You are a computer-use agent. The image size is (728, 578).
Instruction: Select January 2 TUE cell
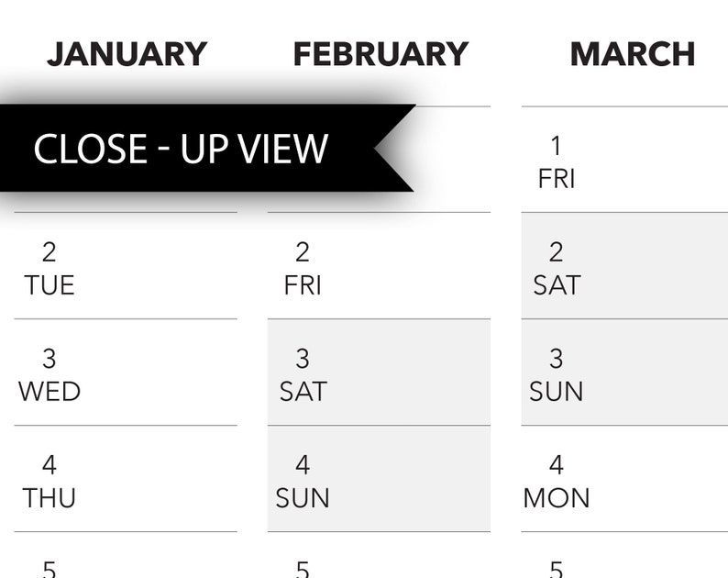click(x=126, y=266)
